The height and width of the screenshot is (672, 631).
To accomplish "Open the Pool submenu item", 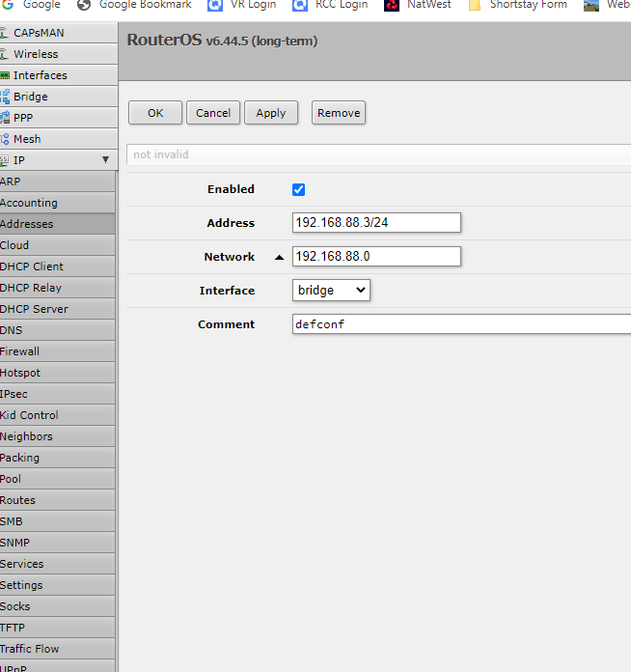I will click(x=57, y=479).
